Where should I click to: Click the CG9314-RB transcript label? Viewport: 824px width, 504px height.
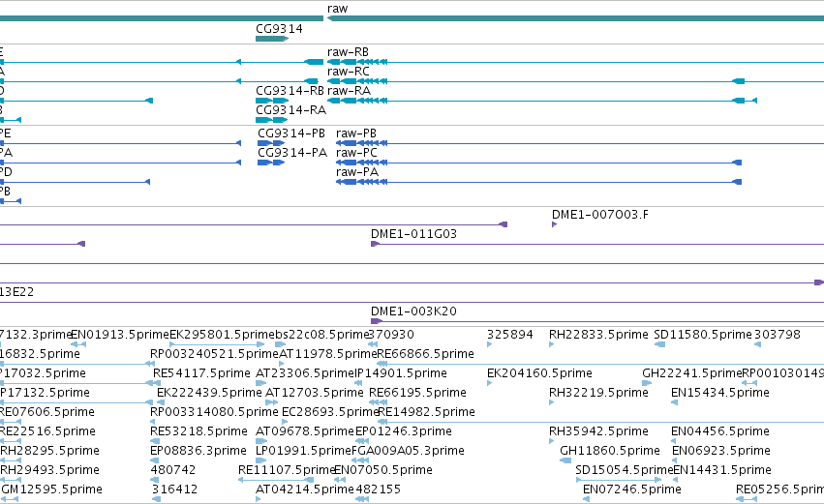[290, 91]
